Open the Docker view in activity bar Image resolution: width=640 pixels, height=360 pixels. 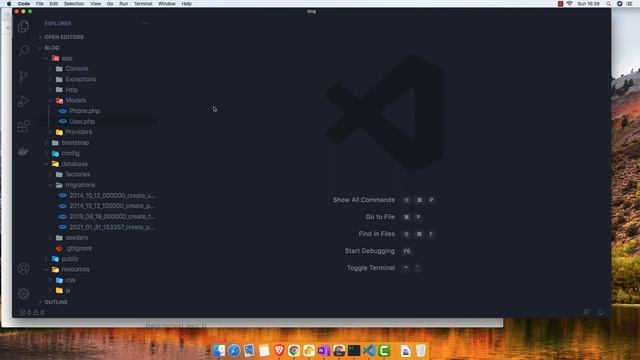point(23,151)
